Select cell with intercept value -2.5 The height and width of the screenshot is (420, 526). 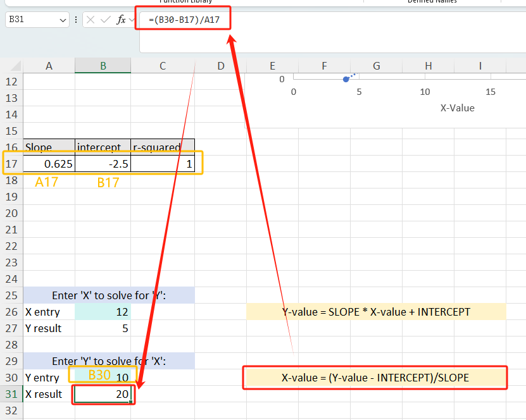103,164
